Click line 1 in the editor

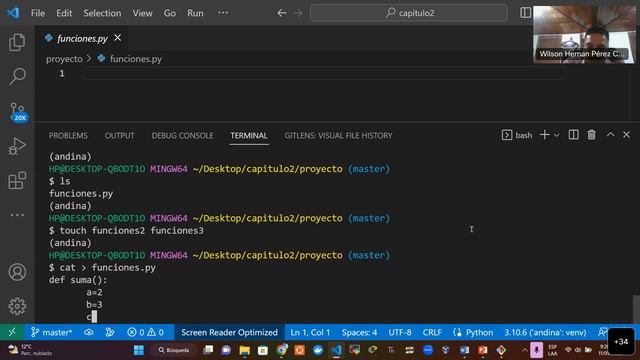click(324, 73)
